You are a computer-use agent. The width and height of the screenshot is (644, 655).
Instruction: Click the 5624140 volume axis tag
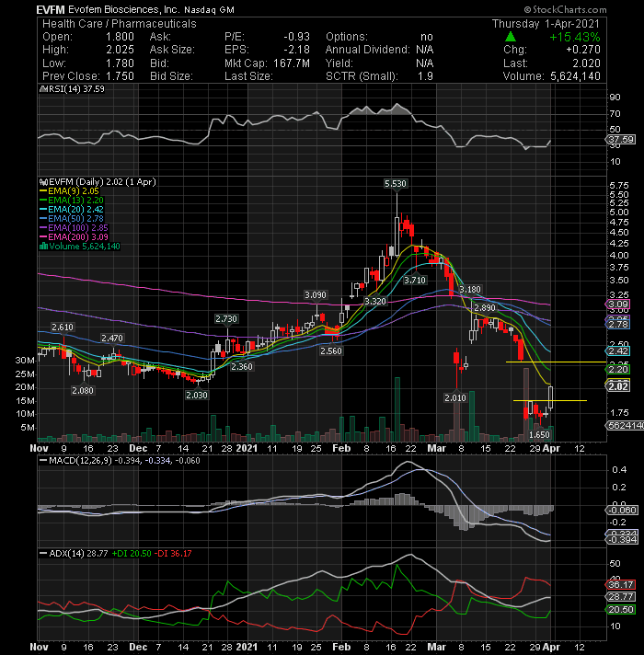[626, 426]
